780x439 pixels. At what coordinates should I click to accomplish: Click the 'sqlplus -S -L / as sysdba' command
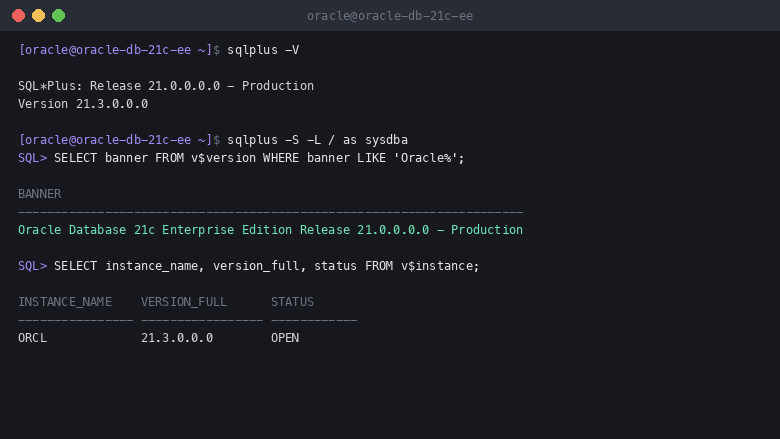317,140
